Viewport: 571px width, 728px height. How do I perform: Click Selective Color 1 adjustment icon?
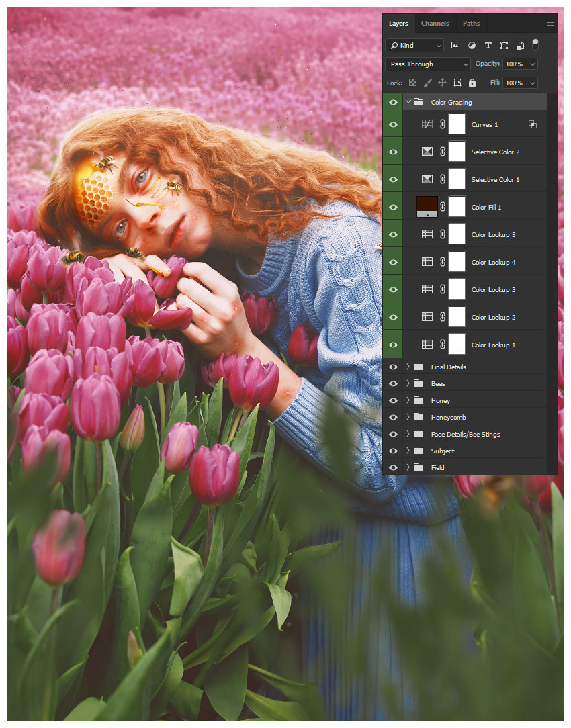[x=427, y=179]
